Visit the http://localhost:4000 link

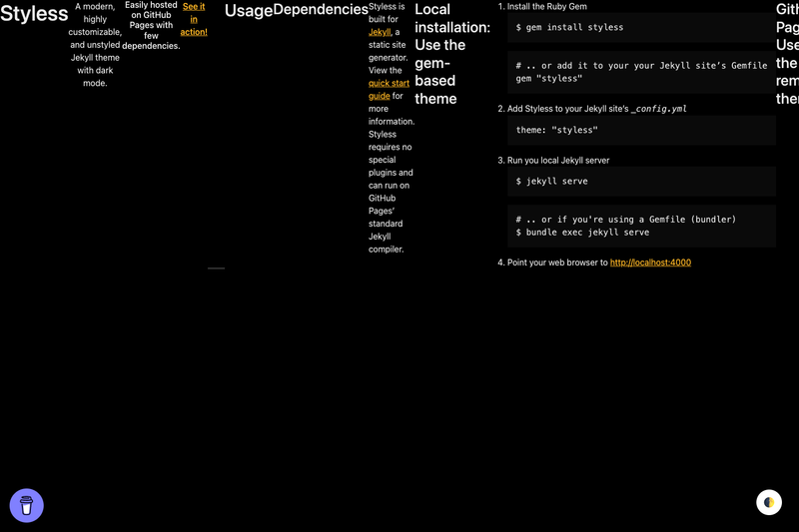(x=650, y=263)
